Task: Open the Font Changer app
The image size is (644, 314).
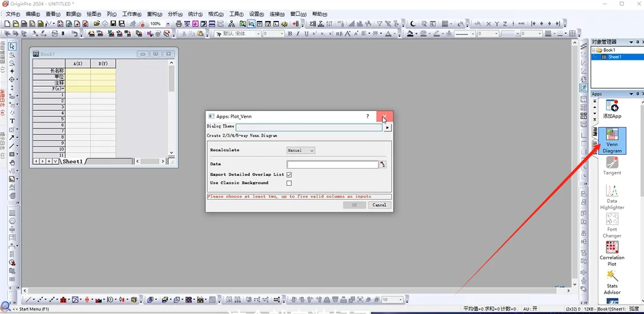Action: tap(612, 225)
